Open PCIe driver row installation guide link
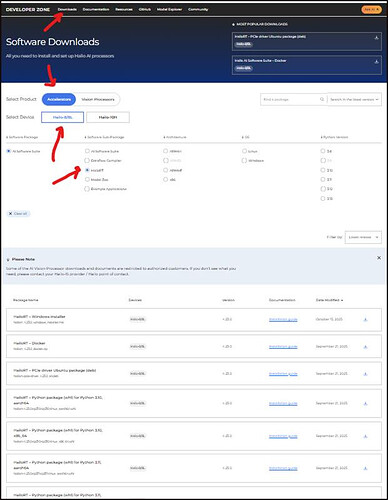This screenshot has width=388, height=500. click(283, 374)
